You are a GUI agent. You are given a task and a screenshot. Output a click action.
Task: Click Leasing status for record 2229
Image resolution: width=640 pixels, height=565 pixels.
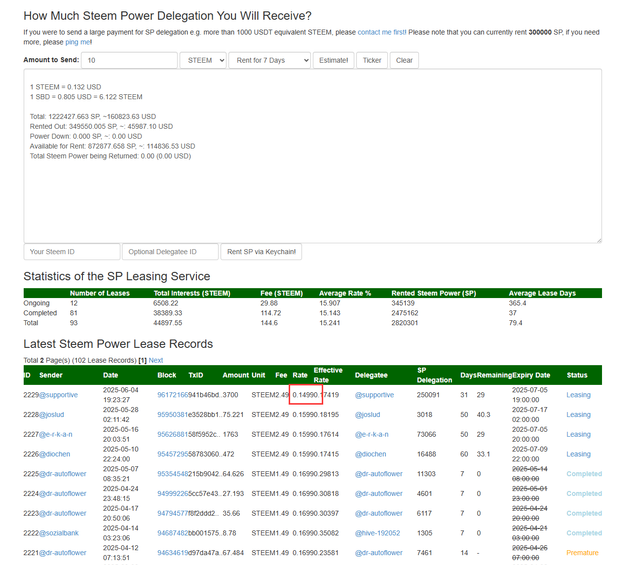[x=578, y=395]
